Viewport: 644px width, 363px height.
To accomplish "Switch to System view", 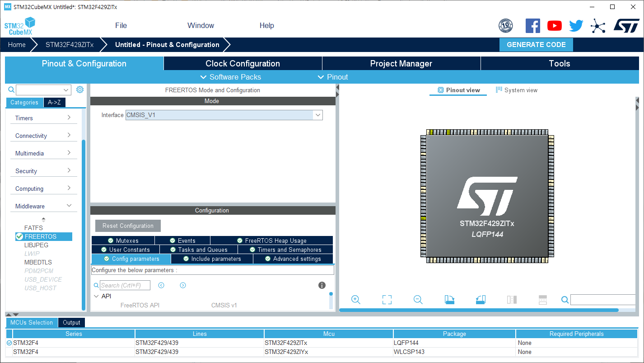I will (x=516, y=90).
